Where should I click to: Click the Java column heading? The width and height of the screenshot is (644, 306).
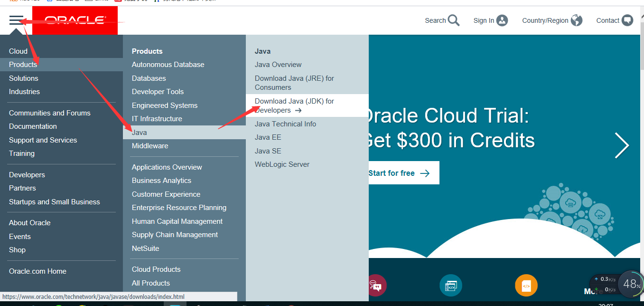point(262,51)
